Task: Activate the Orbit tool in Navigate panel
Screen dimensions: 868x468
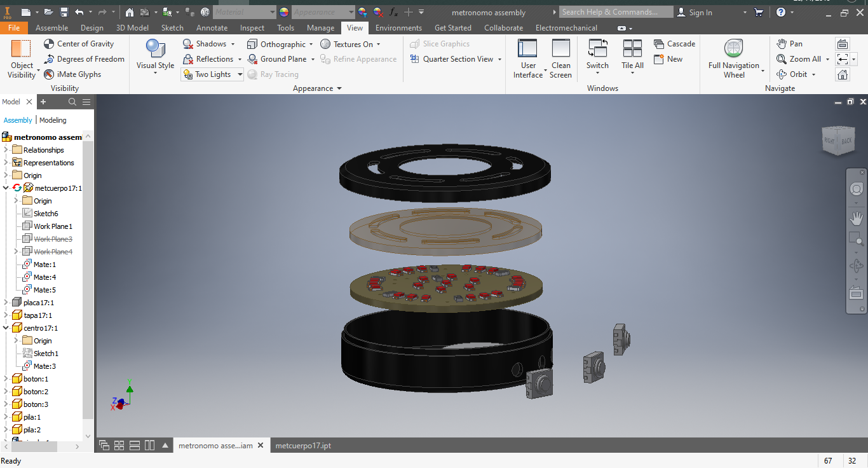Action: (792, 74)
